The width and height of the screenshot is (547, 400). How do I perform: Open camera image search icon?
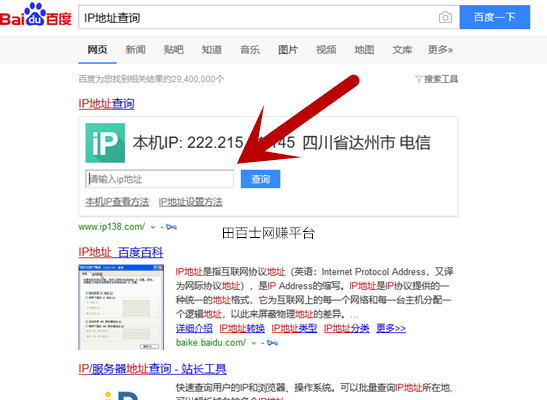[x=445, y=17]
